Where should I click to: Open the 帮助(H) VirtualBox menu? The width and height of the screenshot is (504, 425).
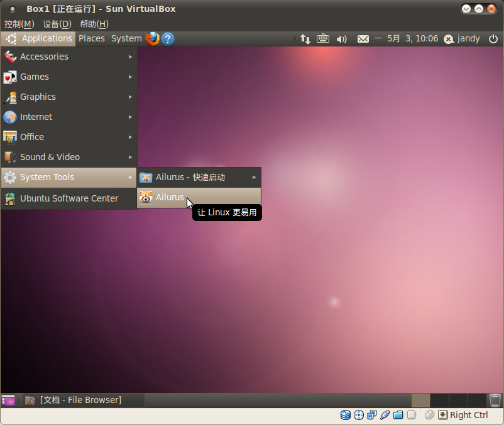94,24
